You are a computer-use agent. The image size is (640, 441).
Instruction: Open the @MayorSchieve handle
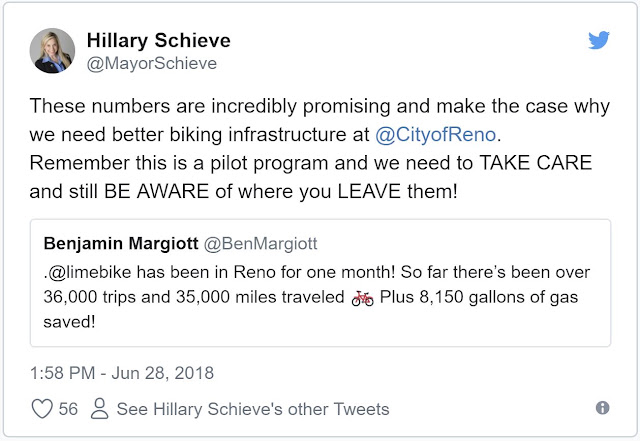[x=151, y=63]
